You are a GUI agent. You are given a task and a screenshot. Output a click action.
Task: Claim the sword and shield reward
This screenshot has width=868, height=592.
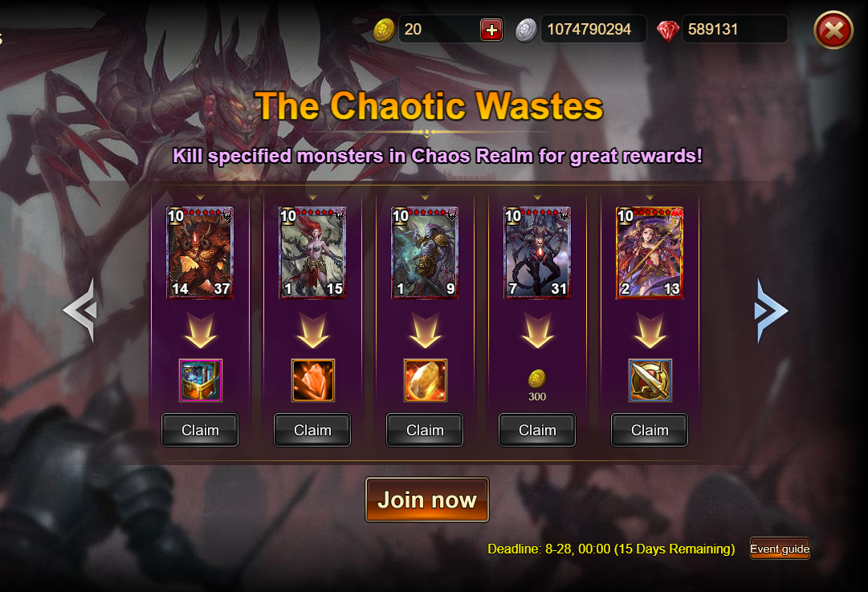click(650, 430)
